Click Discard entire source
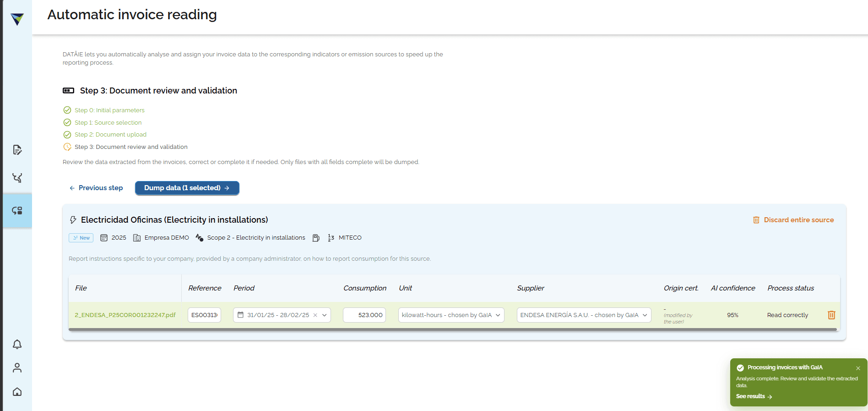 793,220
